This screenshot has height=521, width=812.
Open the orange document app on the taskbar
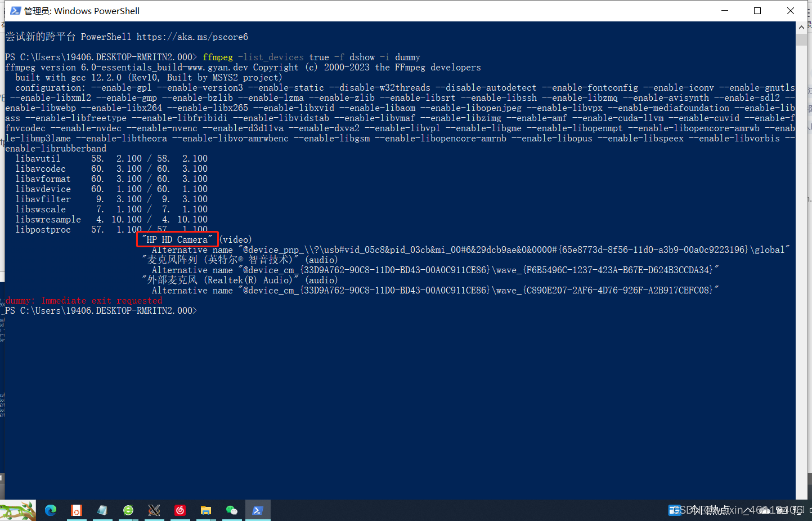click(x=77, y=510)
